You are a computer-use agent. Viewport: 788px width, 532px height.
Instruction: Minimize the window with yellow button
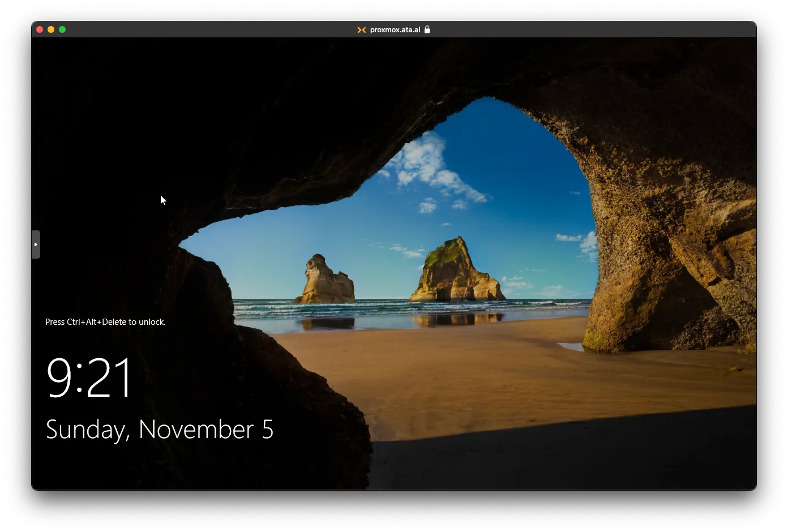51,29
